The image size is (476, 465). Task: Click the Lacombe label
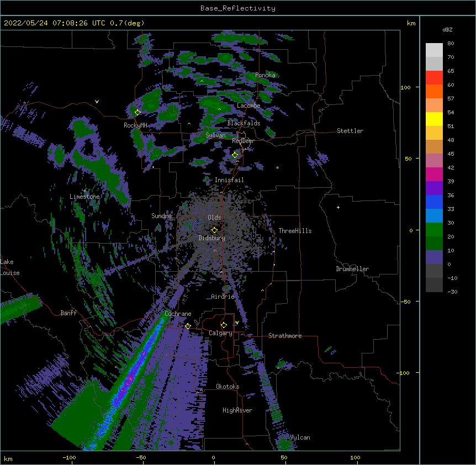pyautogui.click(x=248, y=105)
